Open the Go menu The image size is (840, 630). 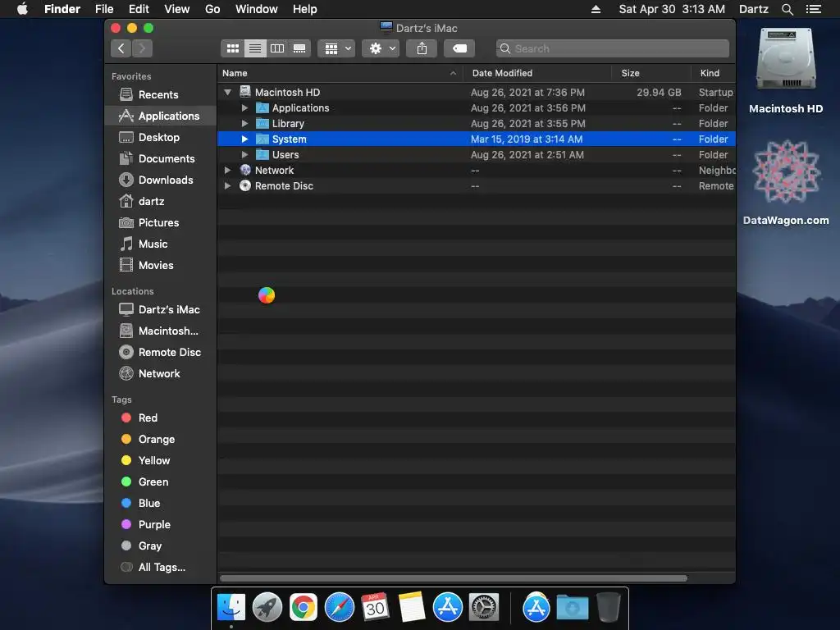click(x=212, y=9)
